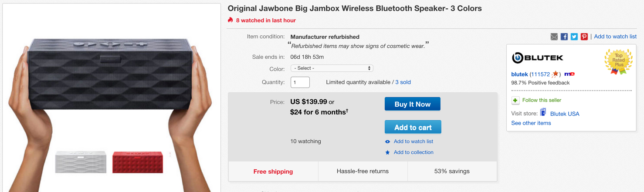
Task: Click the star icon for collection
Action: coord(387,152)
